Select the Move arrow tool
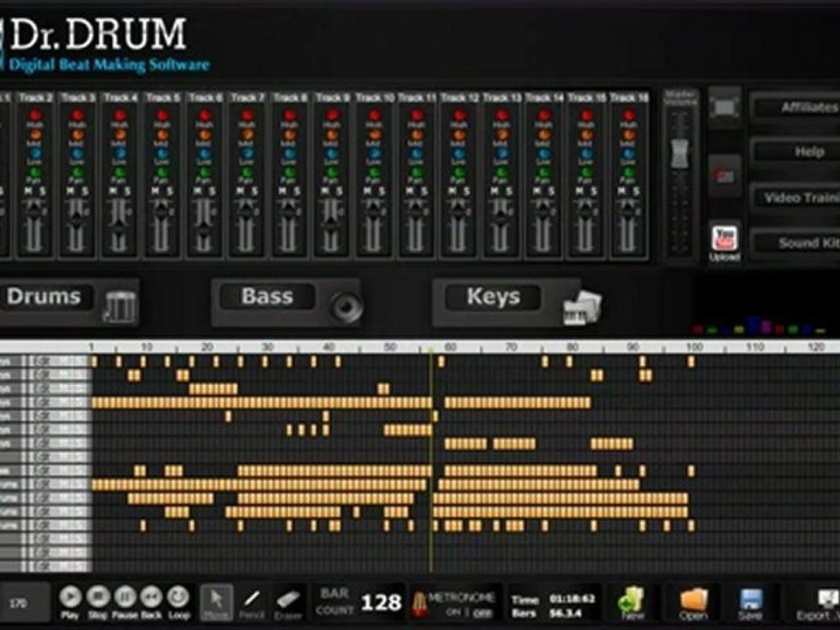840x630 pixels. tap(216, 602)
